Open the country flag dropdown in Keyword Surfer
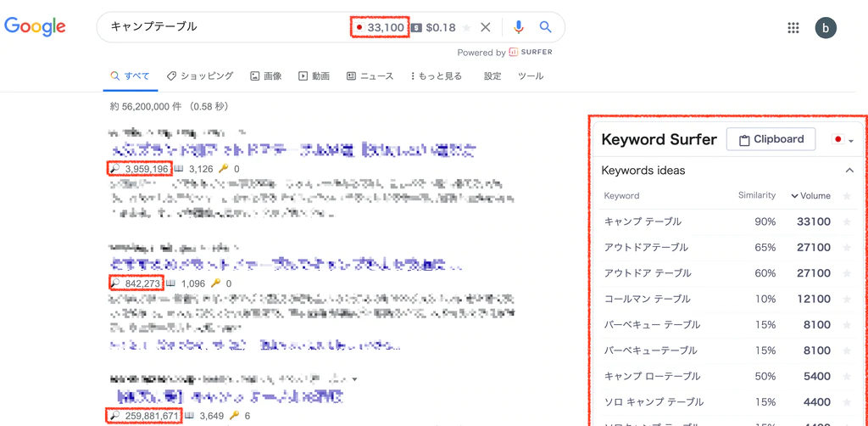Screen dimensions: 868x426 click(843, 140)
